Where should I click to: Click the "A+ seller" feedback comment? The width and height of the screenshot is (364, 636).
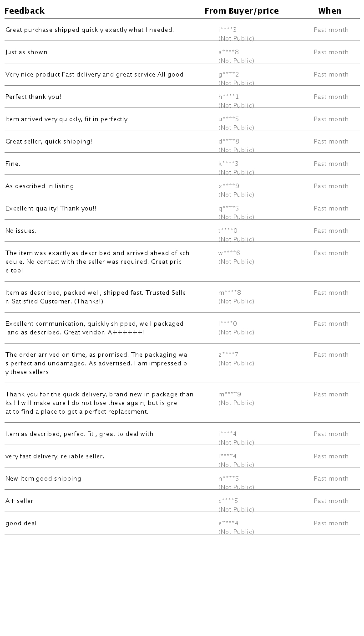click(20, 501)
